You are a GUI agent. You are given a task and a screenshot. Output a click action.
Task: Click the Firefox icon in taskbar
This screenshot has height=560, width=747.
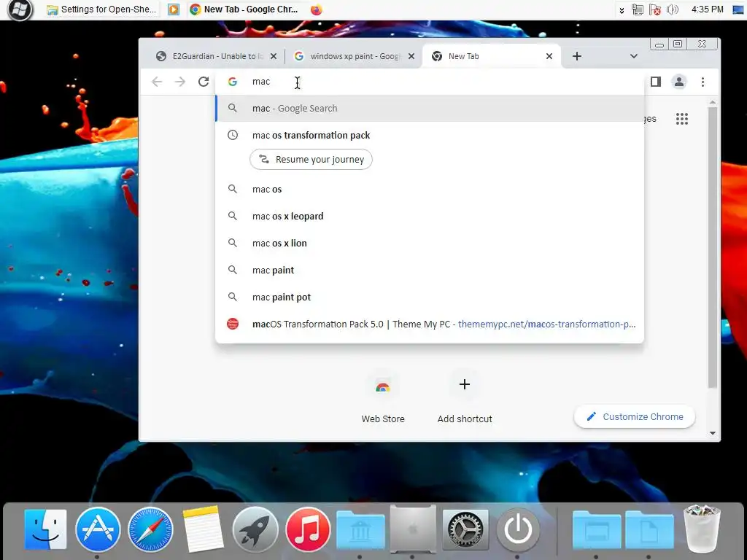point(317,9)
